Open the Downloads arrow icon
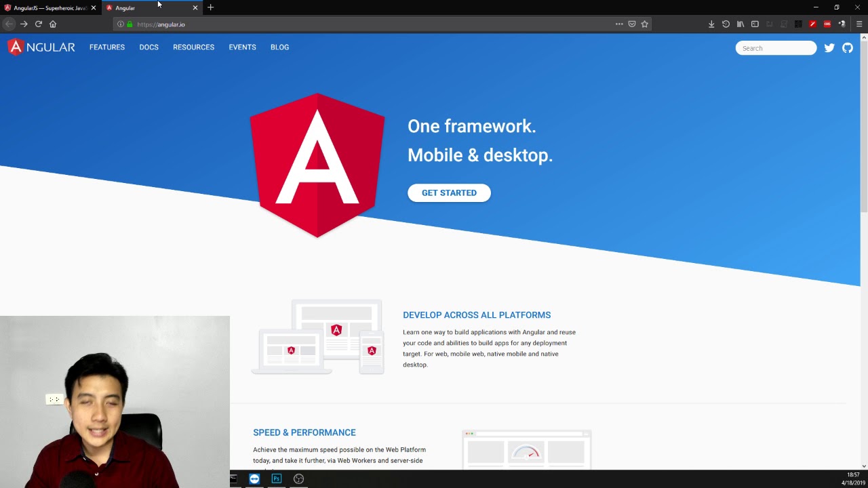The height and width of the screenshot is (488, 868). pos(711,24)
